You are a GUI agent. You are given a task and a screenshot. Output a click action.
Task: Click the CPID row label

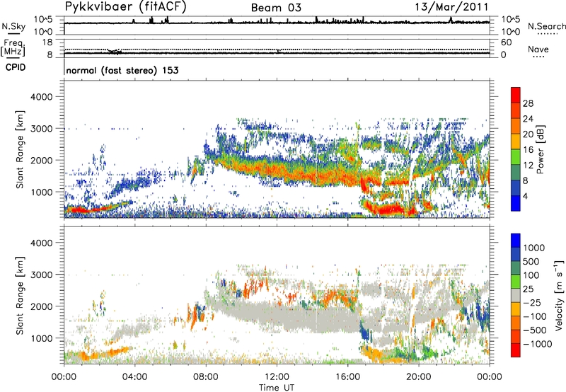coord(16,67)
